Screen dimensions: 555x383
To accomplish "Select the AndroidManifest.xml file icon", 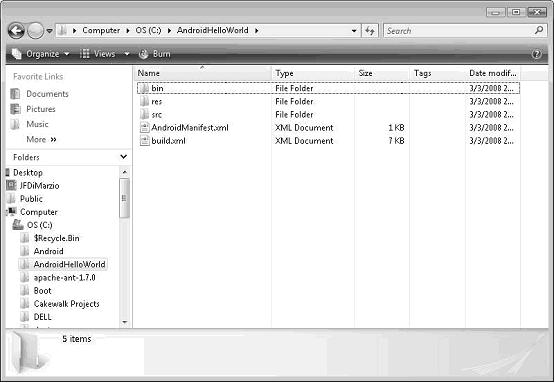I will tap(144, 127).
